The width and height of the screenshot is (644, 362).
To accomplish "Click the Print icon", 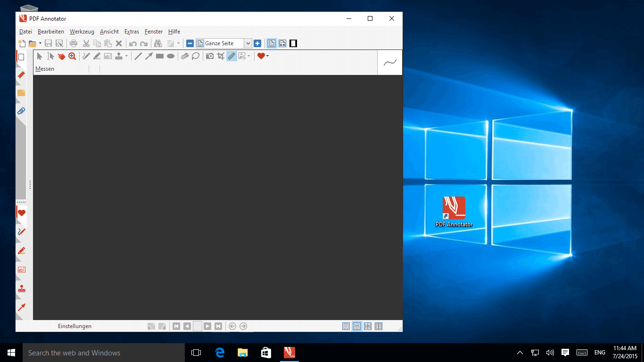I will (x=74, y=43).
